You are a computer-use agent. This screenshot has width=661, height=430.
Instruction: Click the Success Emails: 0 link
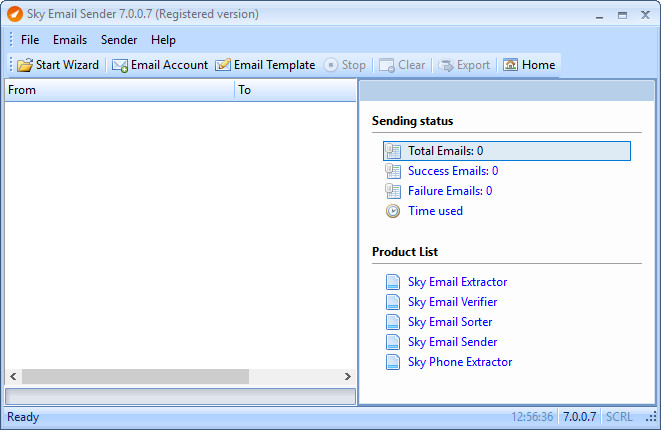click(453, 171)
